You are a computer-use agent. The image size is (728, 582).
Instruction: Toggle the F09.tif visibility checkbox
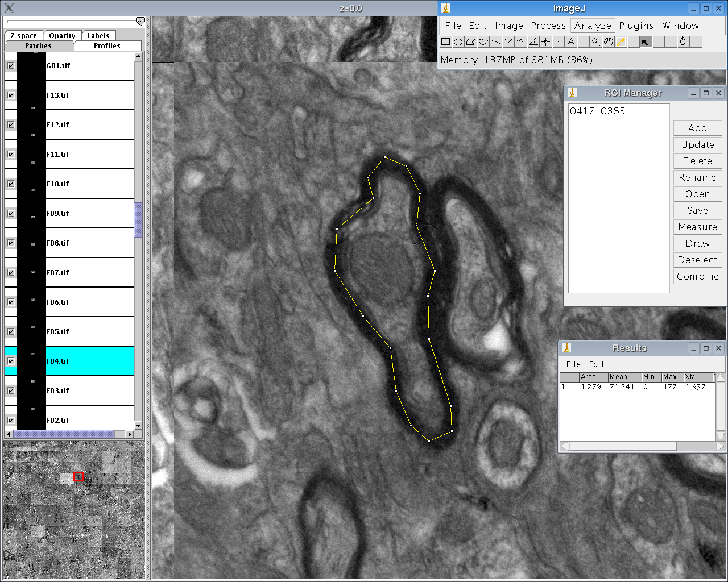point(11,214)
